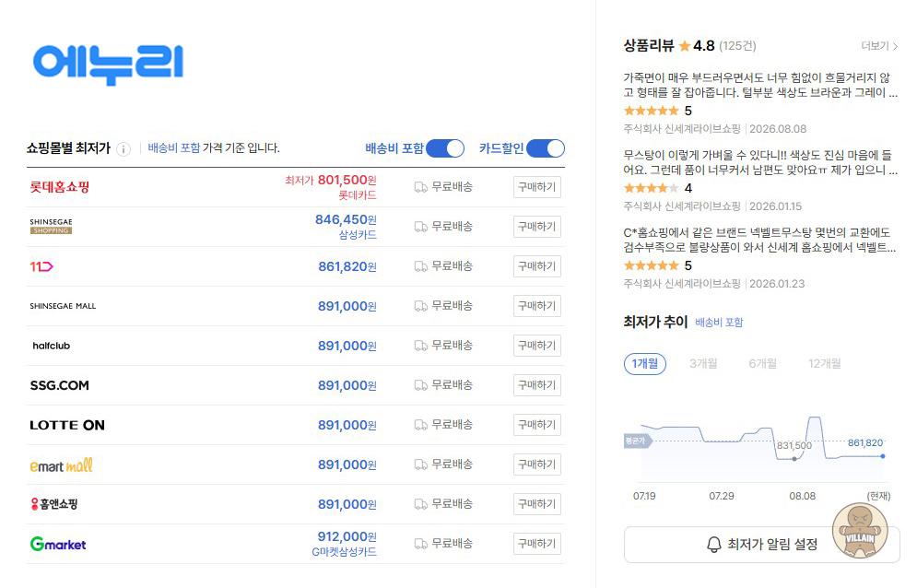Click 구매하기 for 롯데홈쇼핑
Screen dimensions: 917x588
click(x=537, y=187)
